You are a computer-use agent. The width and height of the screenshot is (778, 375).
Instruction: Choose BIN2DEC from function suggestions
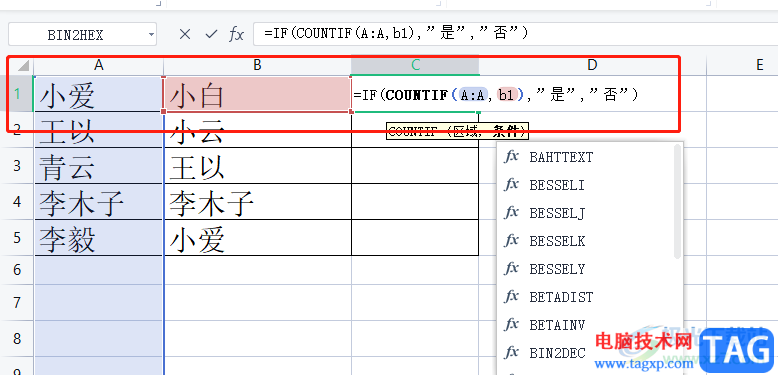click(x=586, y=353)
